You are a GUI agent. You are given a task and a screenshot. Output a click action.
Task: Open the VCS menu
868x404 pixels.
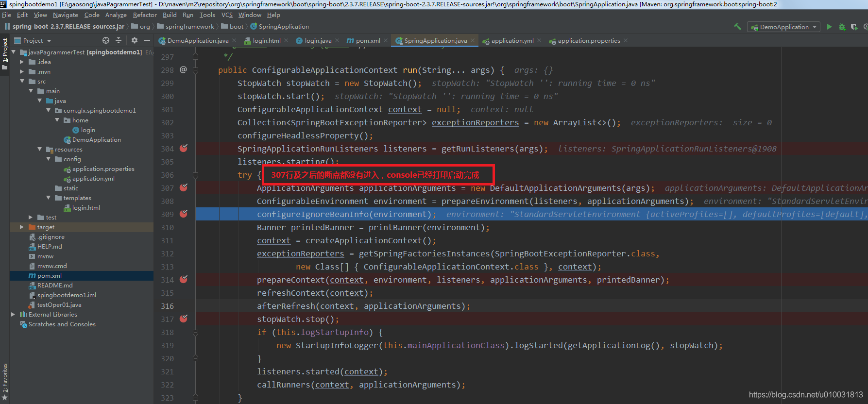pos(227,15)
